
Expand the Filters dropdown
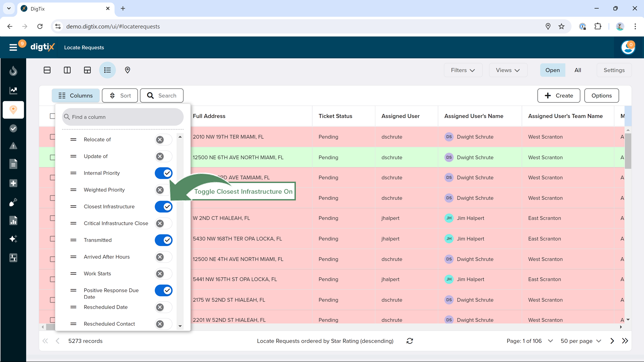(x=463, y=70)
